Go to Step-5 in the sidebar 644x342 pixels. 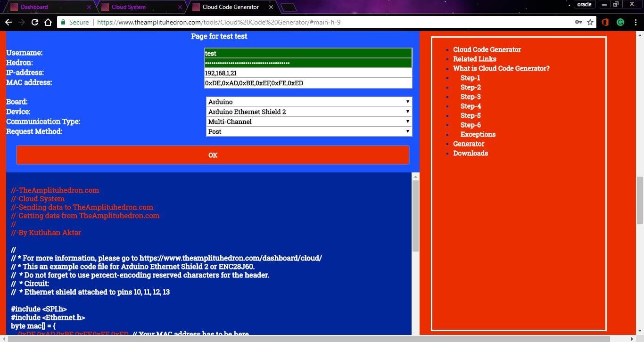tap(471, 115)
